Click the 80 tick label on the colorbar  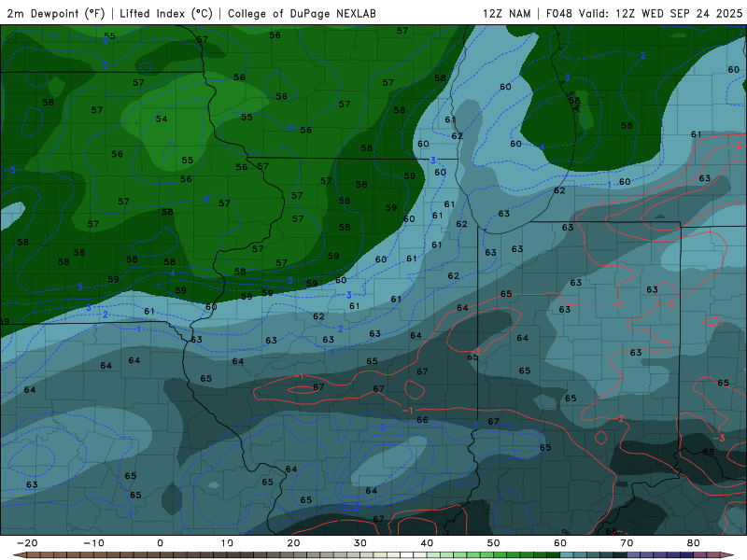[x=694, y=543]
